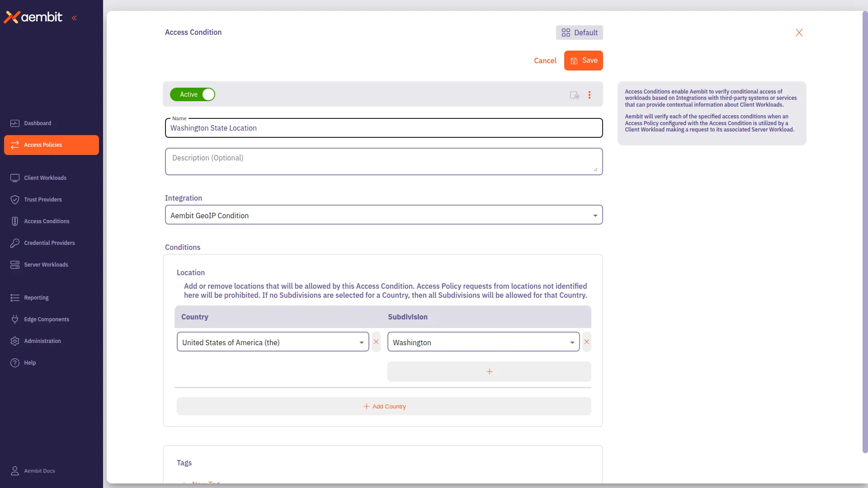Close the Access Condition panel
The image size is (868, 488).
(799, 33)
